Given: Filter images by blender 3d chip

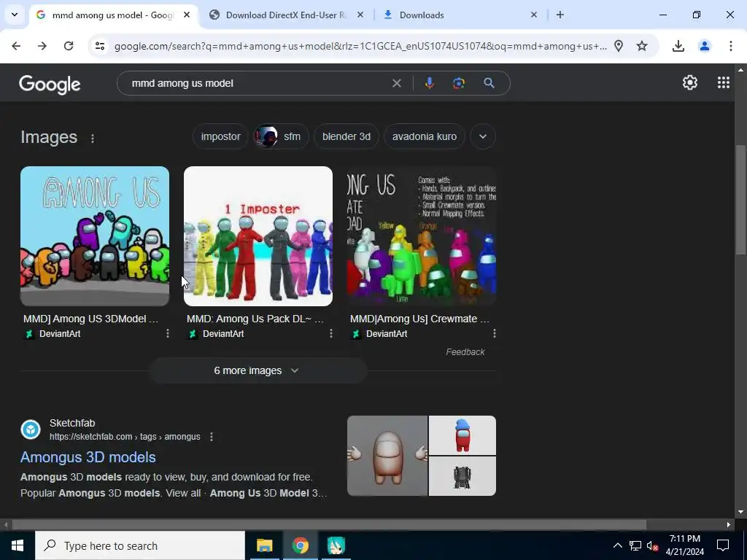Looking at the screenshot, I should point(347,136).
